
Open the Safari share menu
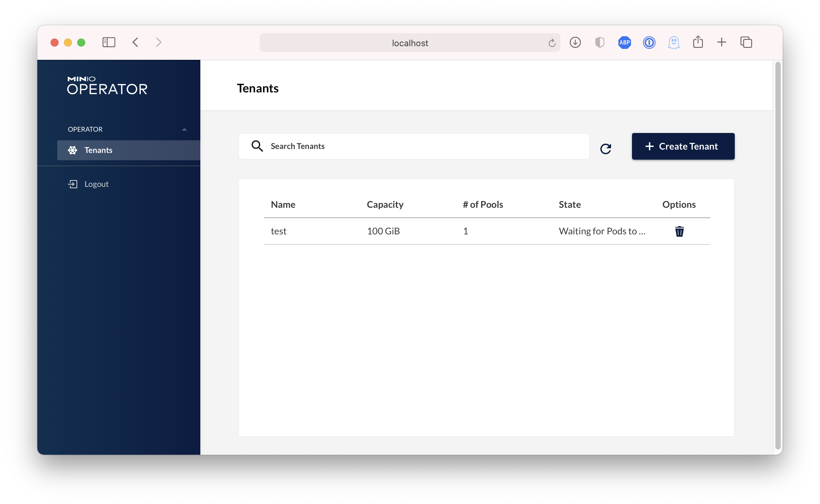pos(698,42)
